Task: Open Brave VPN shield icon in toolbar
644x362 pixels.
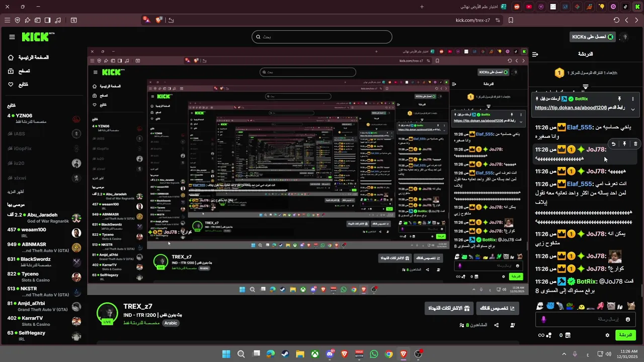Action: coord(17,20)
